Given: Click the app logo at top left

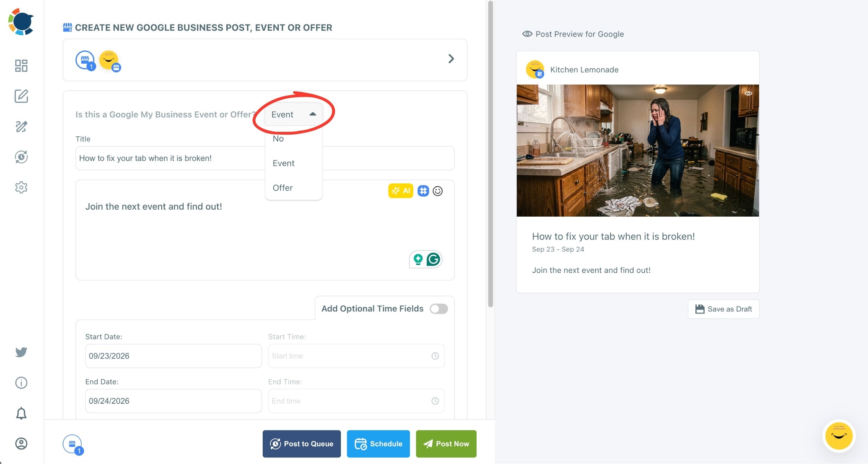Looking at the screenshot, I should 21,22.
